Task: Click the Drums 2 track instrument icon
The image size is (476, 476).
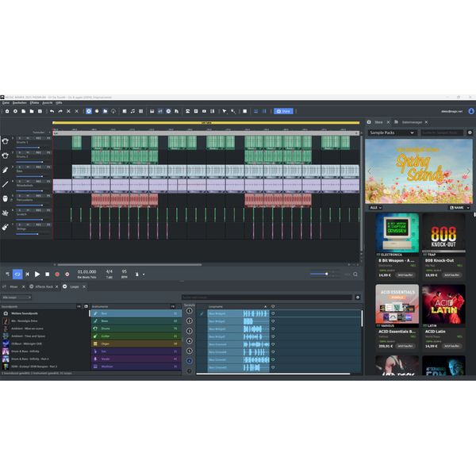Action: (x=6, y=155)
